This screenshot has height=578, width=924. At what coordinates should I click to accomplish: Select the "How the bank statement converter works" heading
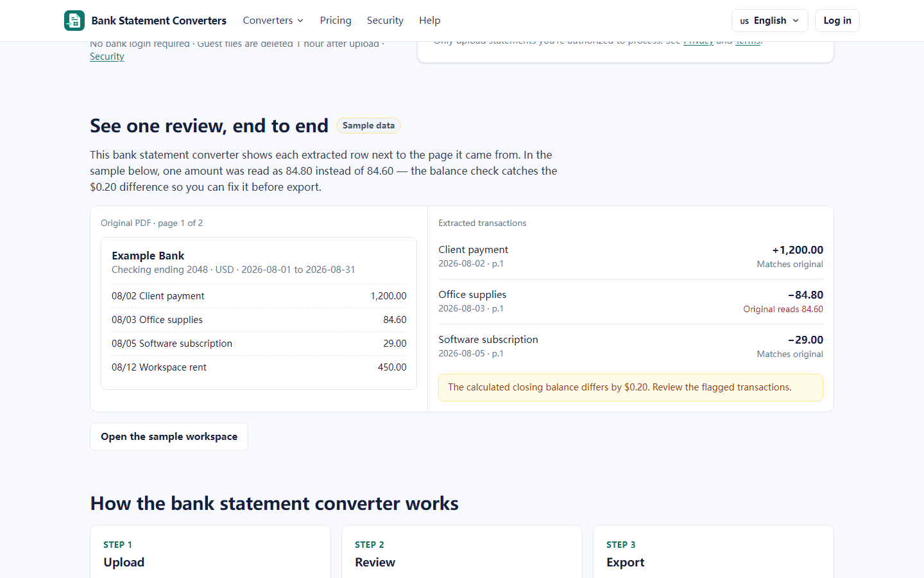(x=274, y=504)
